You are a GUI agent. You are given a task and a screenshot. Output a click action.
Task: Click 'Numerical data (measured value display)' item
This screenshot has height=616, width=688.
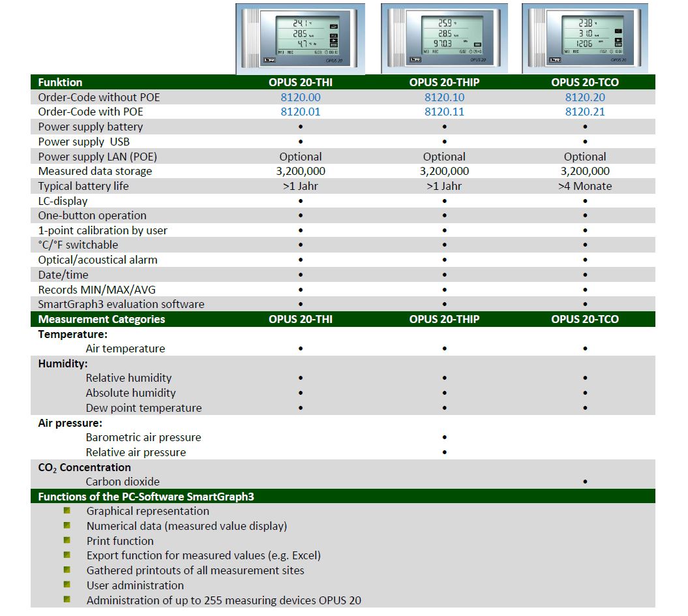pyautogui.click(x=187, y=526)
